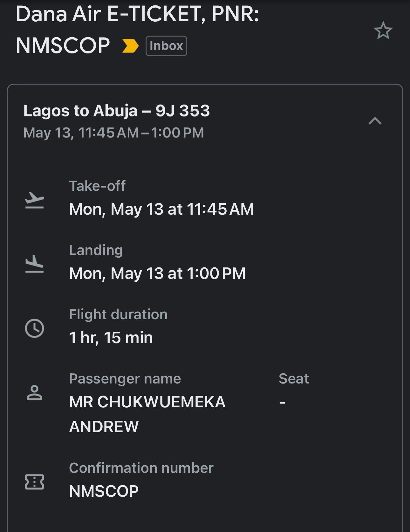Tap the Lagos to Abuja 9J 353 header

click(117, 111)
